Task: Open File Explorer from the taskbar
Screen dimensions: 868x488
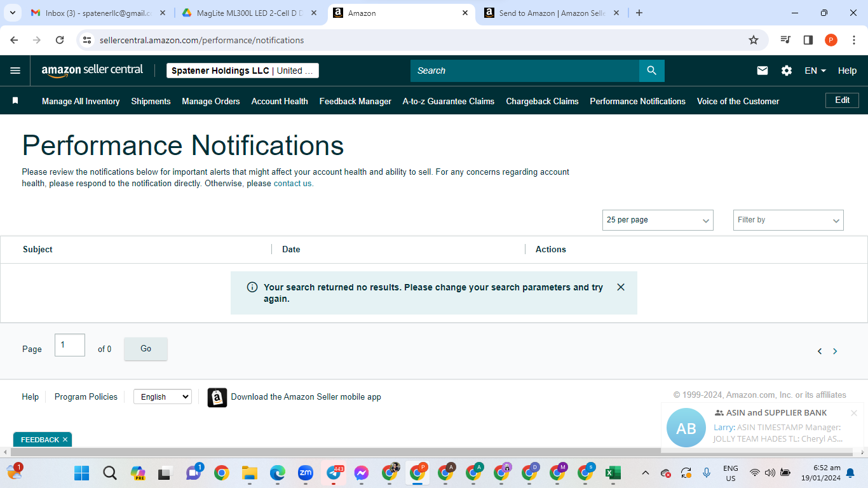Action: pos(249,473)
